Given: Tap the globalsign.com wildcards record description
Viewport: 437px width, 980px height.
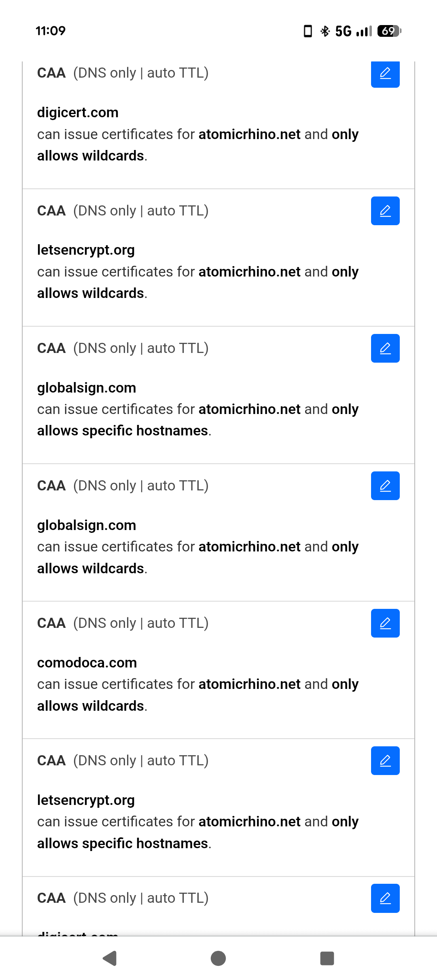Looking at the screenshot, I should 198,558.
